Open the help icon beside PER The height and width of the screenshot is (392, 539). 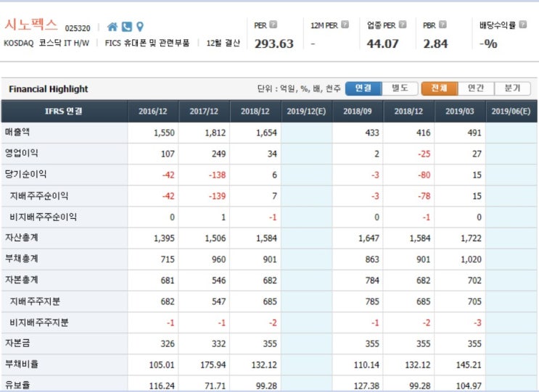click(273, 25)
